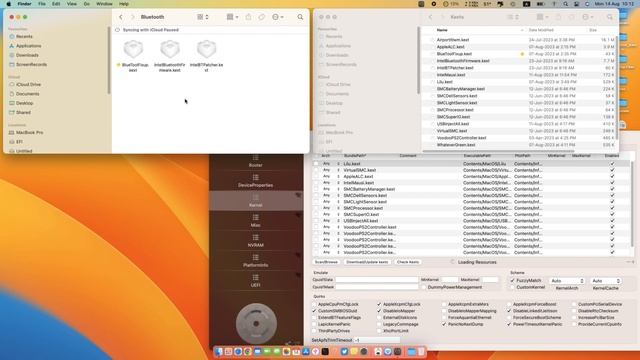Viewport: 640px width, 360px height.
Task: Open the Booter section in configurator sidebar
Action: coord(256,161)
